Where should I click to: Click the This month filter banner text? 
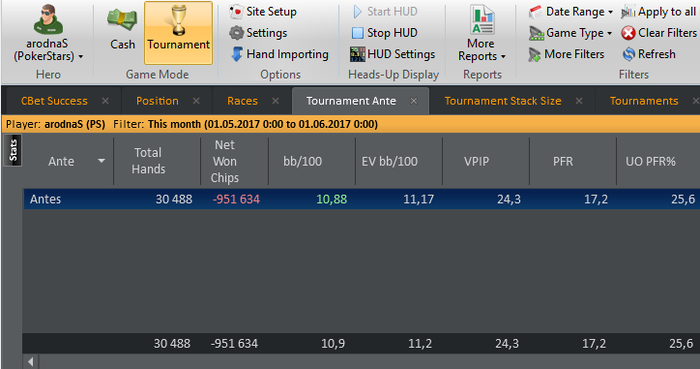click(262, 124)
